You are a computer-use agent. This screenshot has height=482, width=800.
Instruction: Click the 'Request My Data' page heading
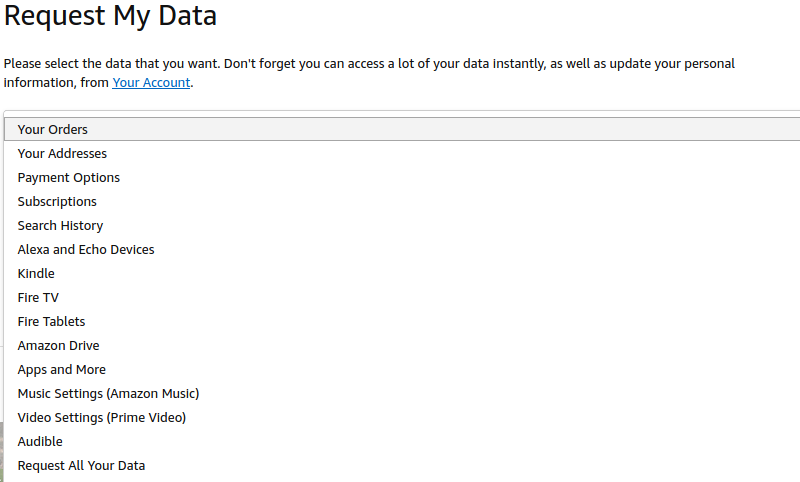110,17
